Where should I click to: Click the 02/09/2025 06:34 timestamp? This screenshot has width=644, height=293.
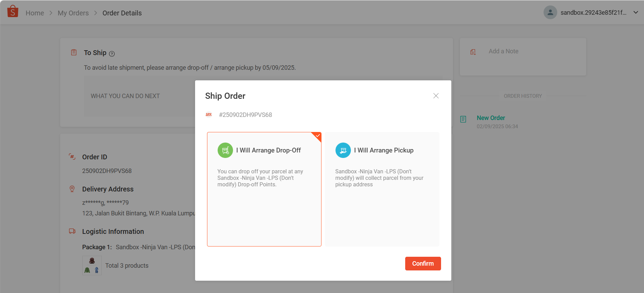[497, 126]
